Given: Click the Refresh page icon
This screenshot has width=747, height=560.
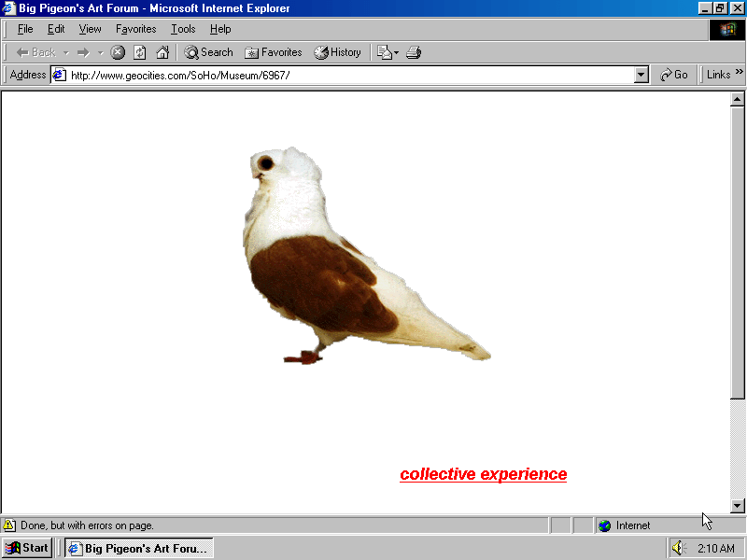Looking at the screenshot, I should (140, 52).
